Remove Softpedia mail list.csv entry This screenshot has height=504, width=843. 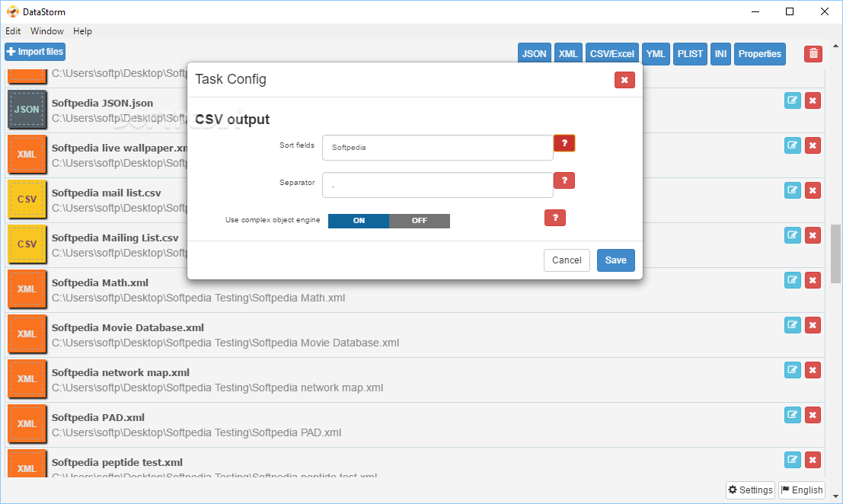click(813, 190)
